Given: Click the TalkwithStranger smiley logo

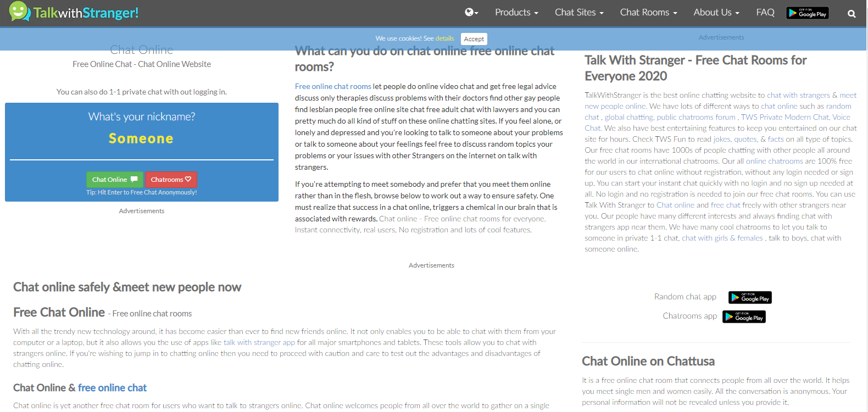Looking at the screenshot, I should coord(20,12).
